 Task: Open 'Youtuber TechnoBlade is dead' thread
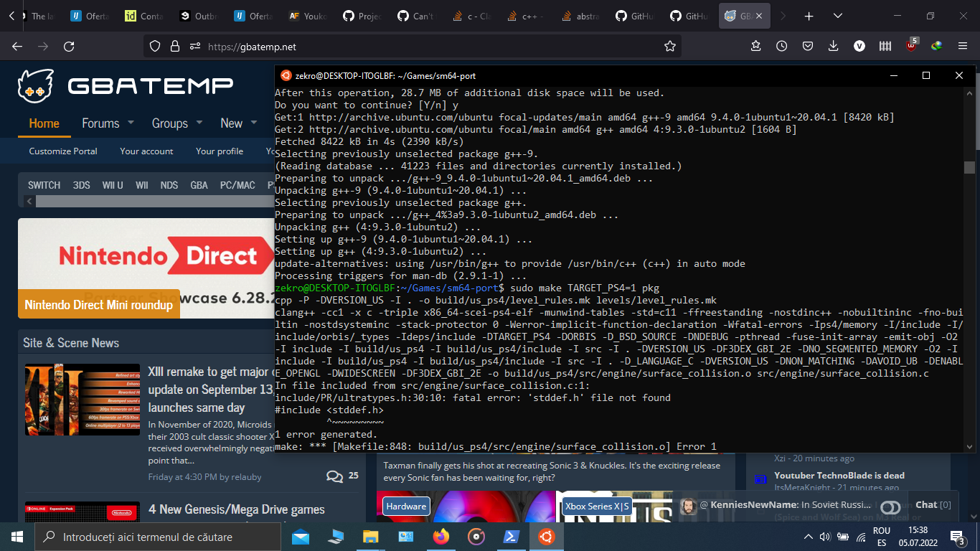click(839, 476)
